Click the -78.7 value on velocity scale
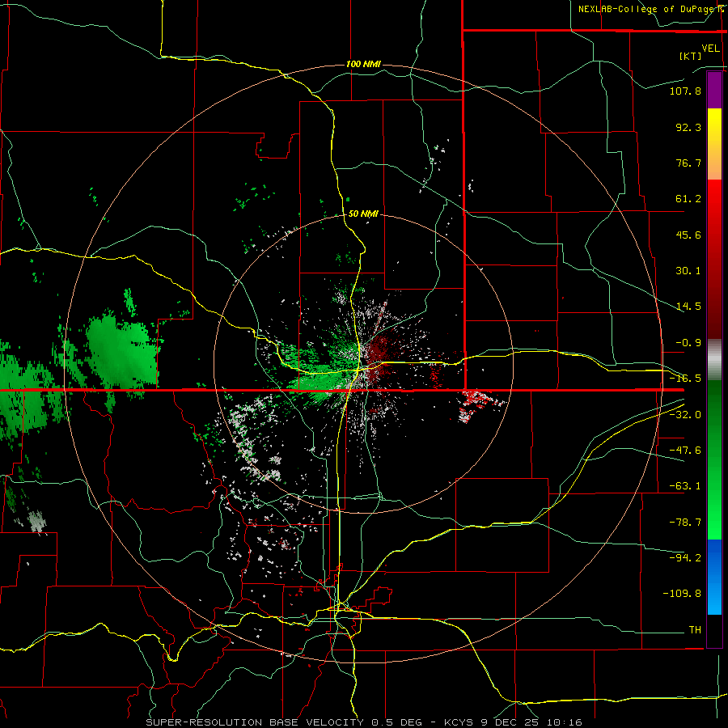Screen dimensions: 728x728 point(685,523)
